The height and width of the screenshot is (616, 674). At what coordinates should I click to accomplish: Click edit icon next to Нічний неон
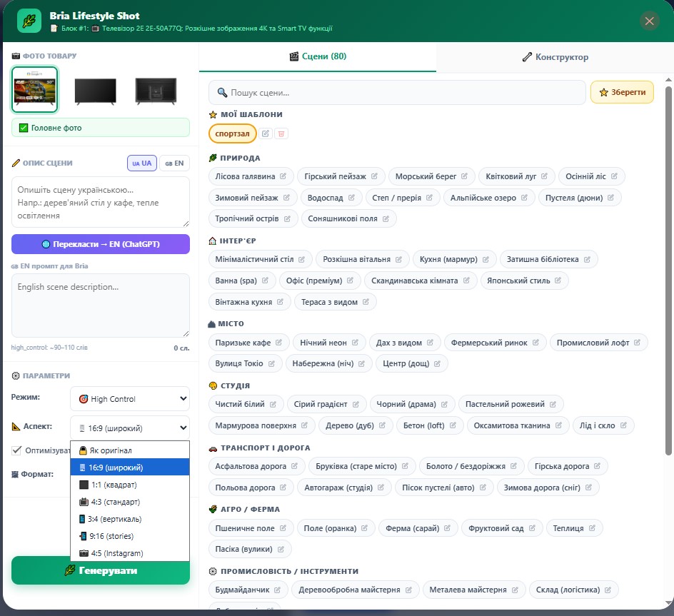tap(355, 343)
